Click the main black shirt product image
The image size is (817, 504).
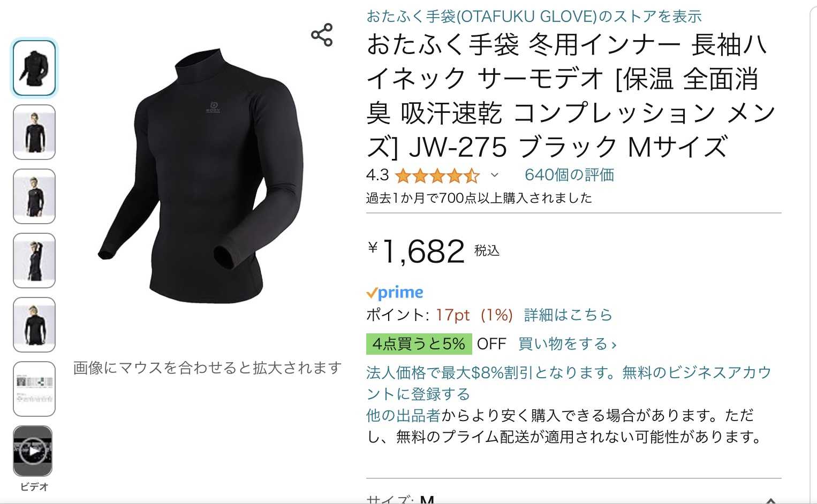pos(201,175)
